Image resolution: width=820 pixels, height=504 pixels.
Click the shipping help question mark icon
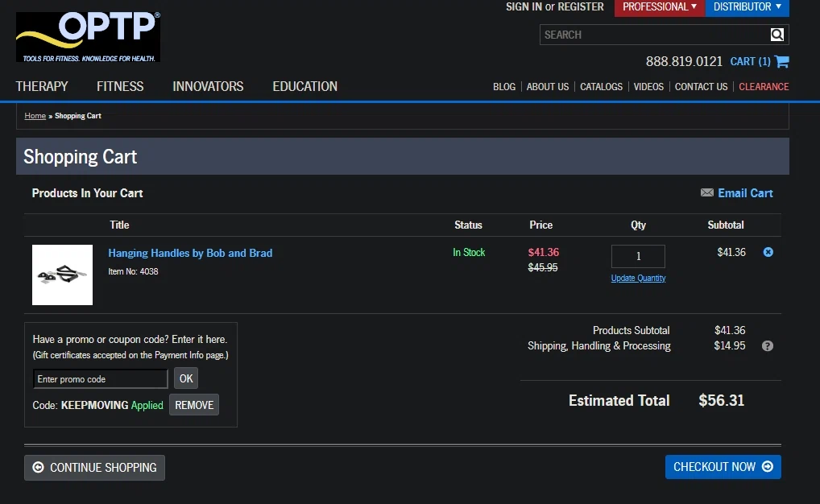click(x=767, y=346)
